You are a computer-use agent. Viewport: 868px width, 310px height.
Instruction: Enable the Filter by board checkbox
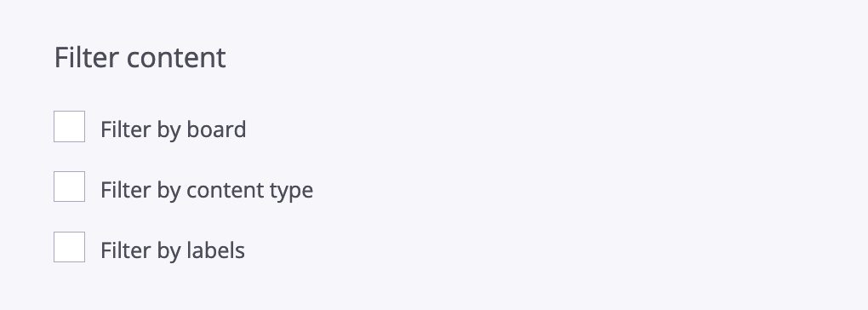(69, 126)
